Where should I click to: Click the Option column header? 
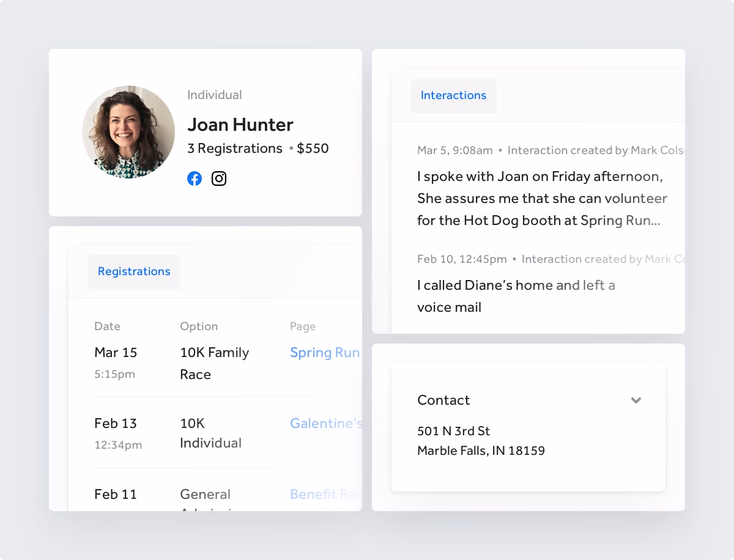click(x=199, y=326)
